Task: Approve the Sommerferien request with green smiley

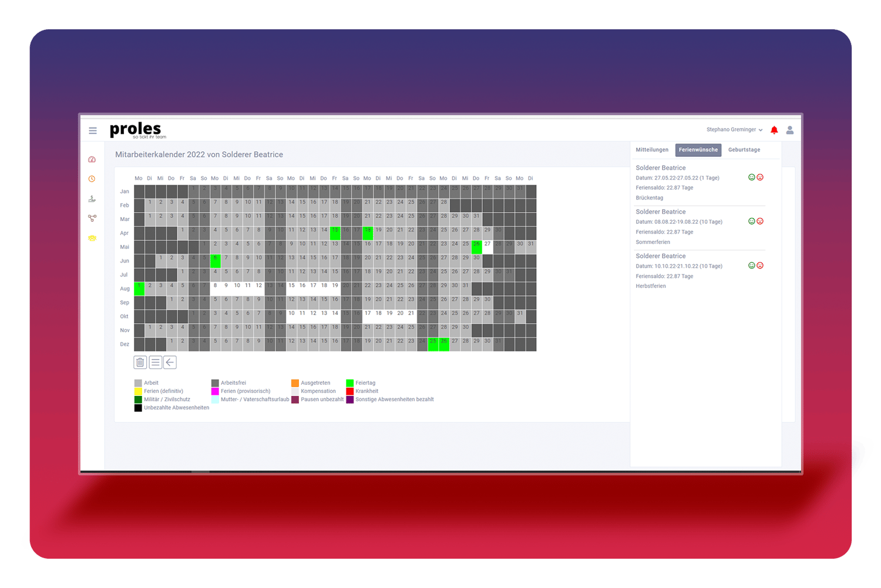Action: point(751,221)
